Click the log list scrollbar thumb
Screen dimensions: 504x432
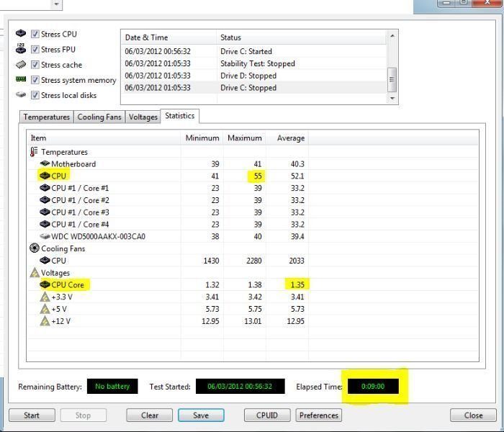[x=392, y=79]
